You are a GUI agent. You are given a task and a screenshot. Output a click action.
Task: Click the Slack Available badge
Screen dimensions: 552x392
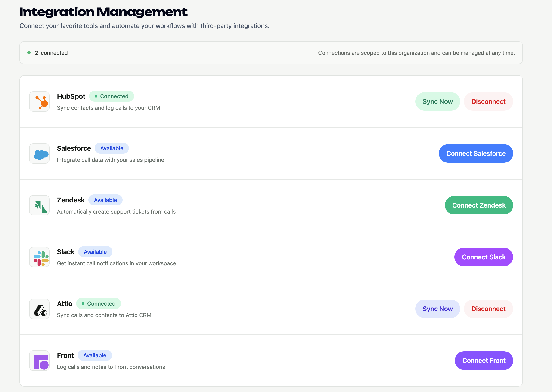[95, 252]
